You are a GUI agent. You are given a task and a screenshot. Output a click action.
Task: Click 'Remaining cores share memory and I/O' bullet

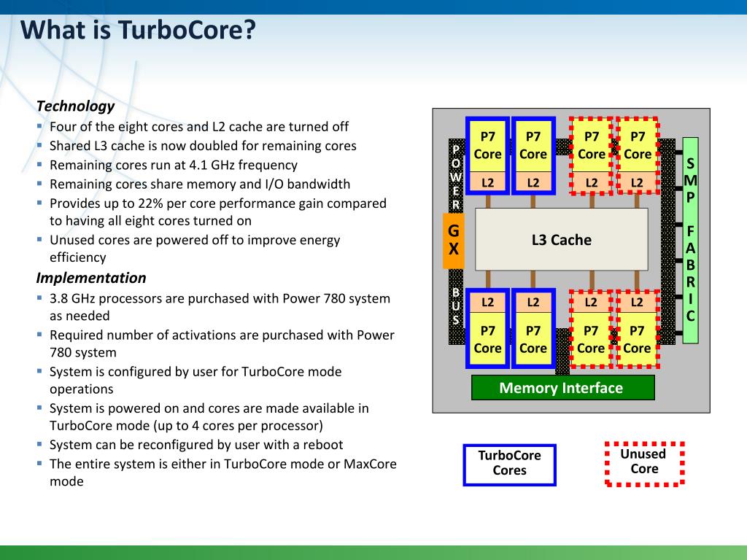(200, 184)
